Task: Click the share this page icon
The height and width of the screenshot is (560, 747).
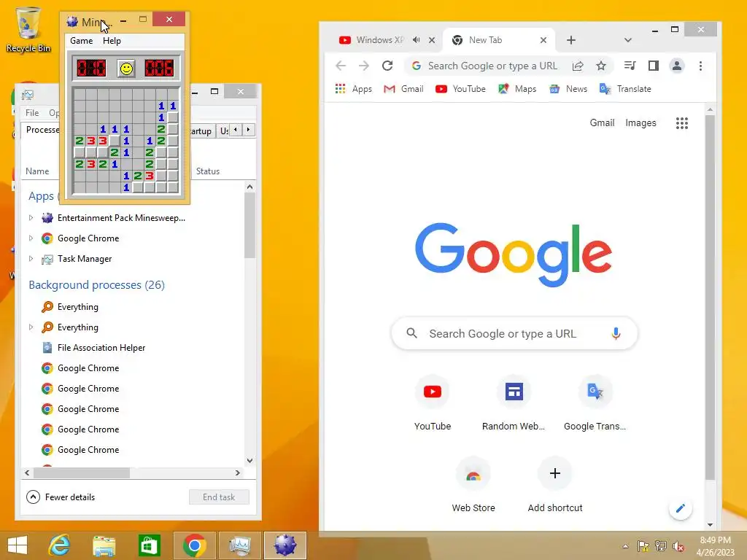Action: coord(578,66)
